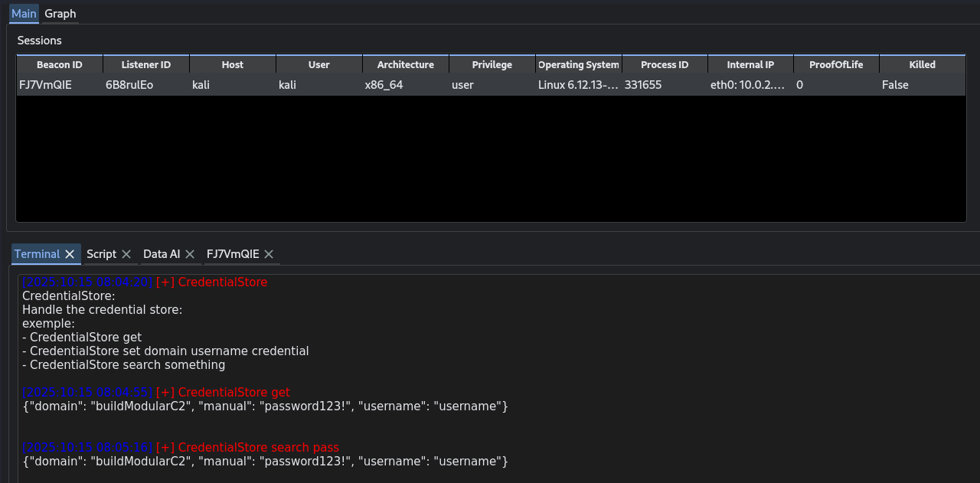The height and width of the screenshot is (483, 980).
Task: Activate the Terminal tab
Action: (37, 254)
